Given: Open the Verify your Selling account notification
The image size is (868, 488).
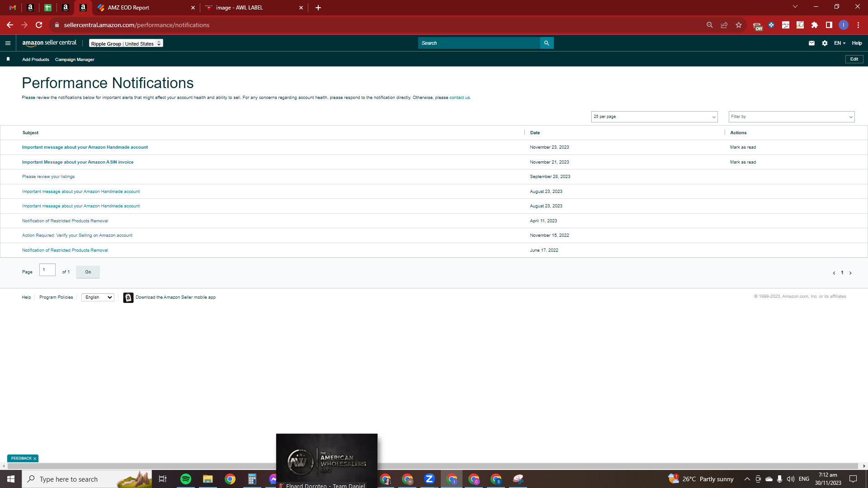Looking at the screenshot, I should (x=77, y=235).
